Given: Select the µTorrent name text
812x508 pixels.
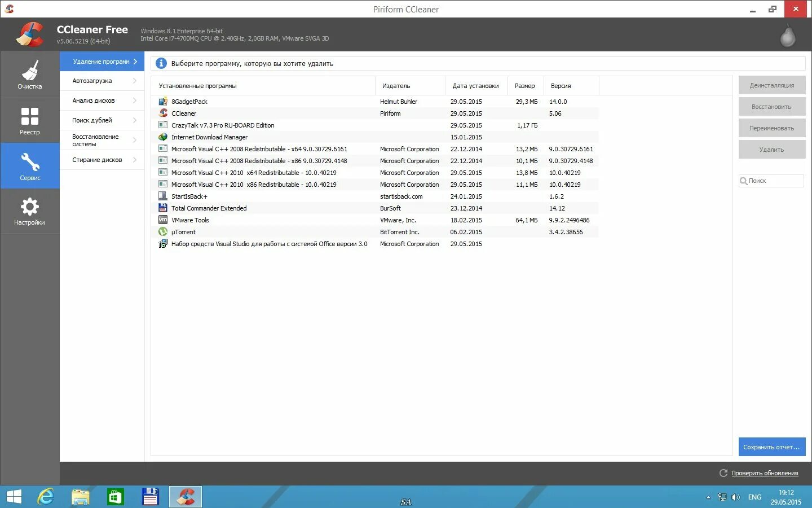Looking at the screenshot, I should [x=183, y=232].
